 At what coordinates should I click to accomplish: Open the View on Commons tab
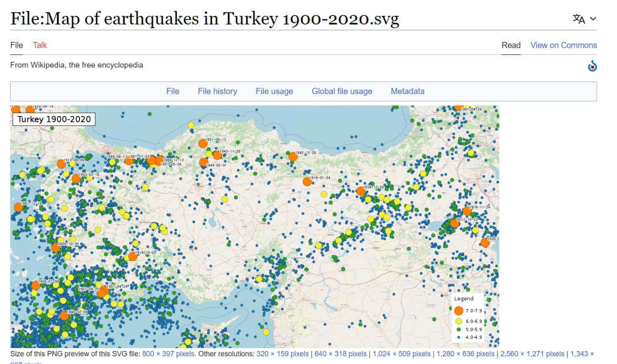pyautogui.click(x=563, y=45)
